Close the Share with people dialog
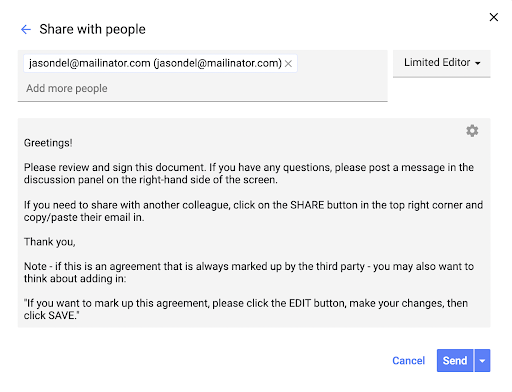Screen dimensions: 512x392 point(494,17)
